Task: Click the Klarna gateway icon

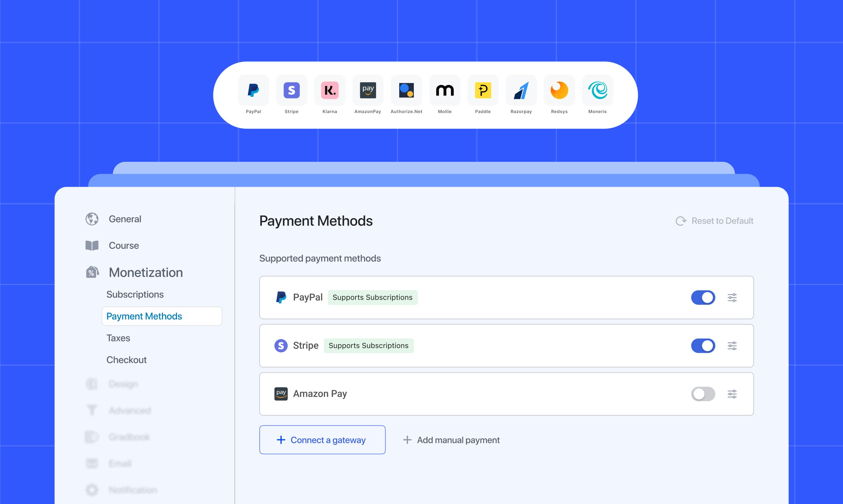Action: pos(330,90)
